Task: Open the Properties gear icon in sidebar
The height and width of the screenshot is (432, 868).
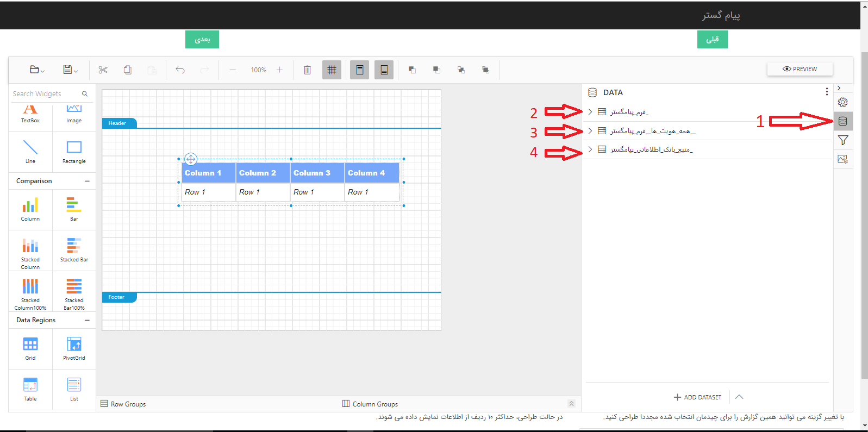Action: (x=842, y=102)
